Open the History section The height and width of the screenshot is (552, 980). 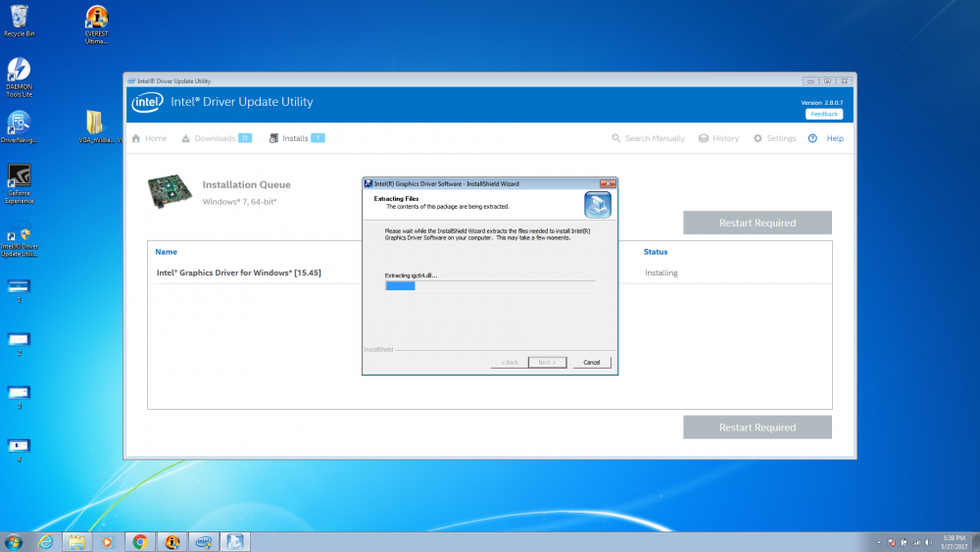718,138
